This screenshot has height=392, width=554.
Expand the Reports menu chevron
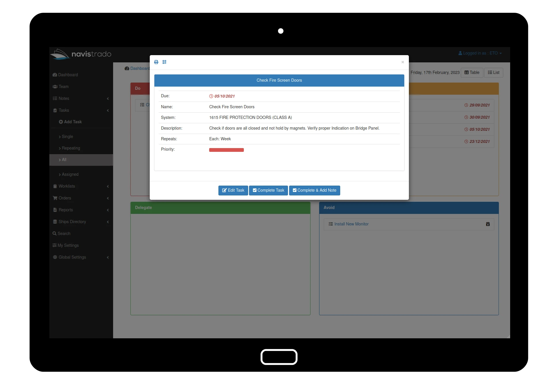pyautogui.click(x=108, y=210)
